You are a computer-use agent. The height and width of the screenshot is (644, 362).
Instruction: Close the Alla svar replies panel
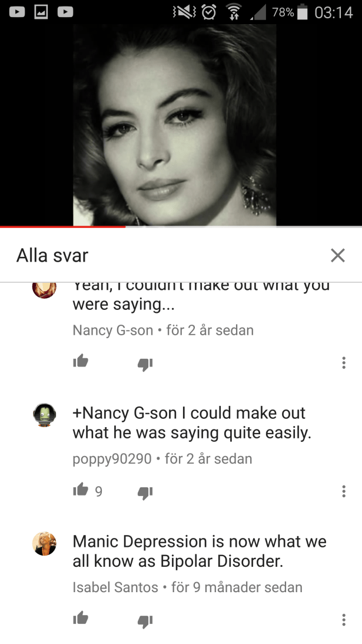click(x=338, y=256)
